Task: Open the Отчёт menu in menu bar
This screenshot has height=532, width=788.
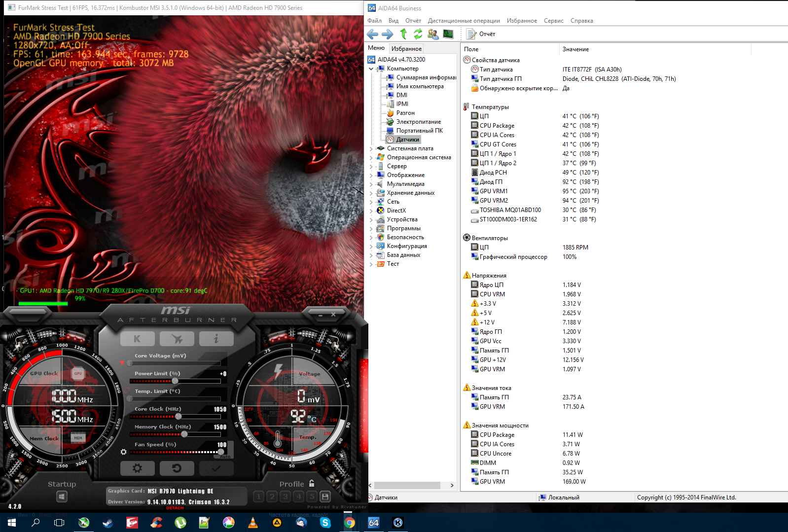Action: pyautogui.click(x=413, y=21)
